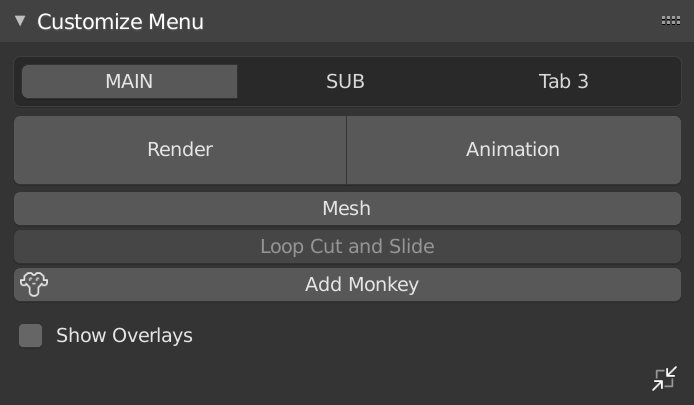Click the Show Overlays label text
The image size is (694, 405).
coord(124,336)
